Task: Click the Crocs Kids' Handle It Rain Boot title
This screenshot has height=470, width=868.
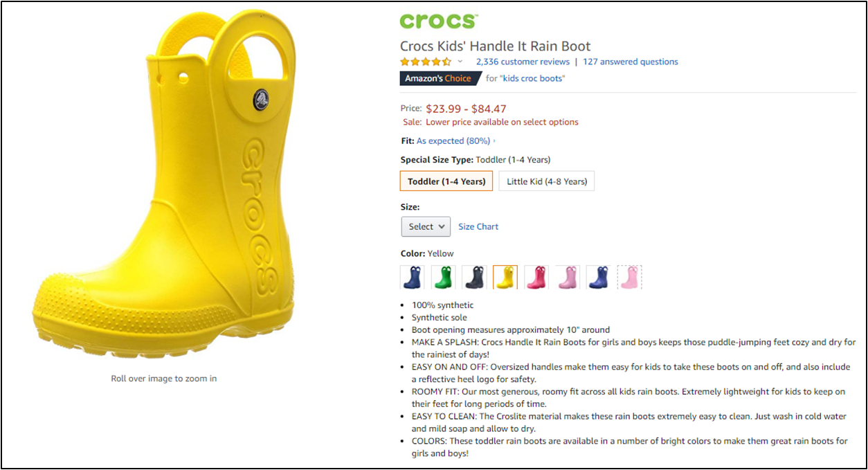Action: click(495, 46)
